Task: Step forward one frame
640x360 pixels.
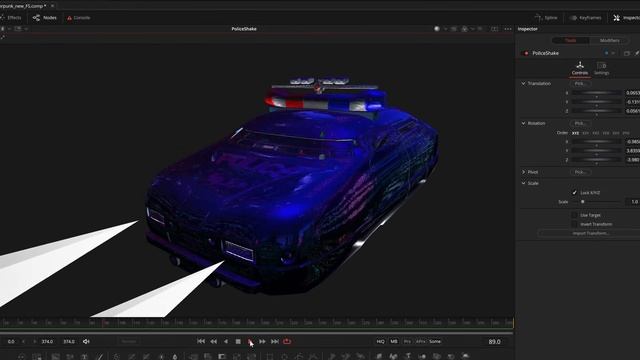Action: click(262, 341)
